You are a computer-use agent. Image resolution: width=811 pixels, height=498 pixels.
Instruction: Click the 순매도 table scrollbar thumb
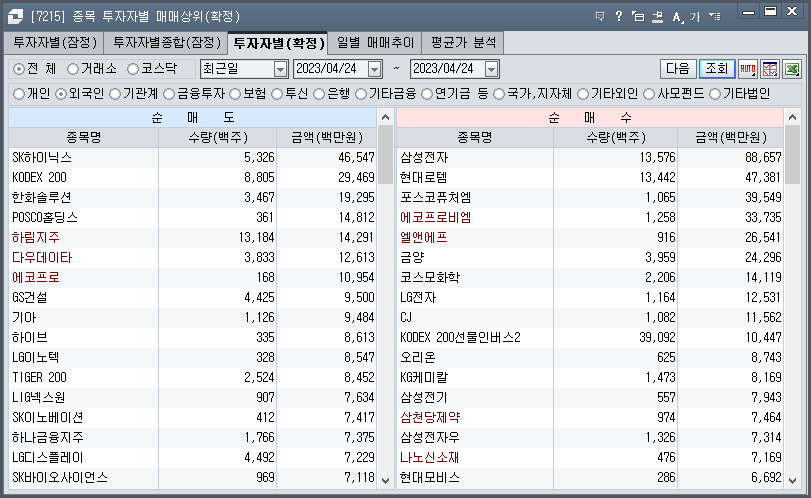tap(385, 155)
